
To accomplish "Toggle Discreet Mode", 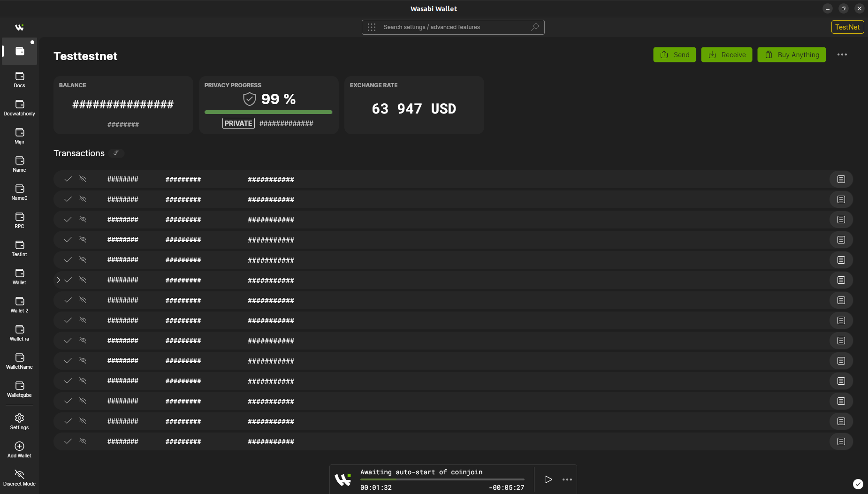I will [19, 478].
